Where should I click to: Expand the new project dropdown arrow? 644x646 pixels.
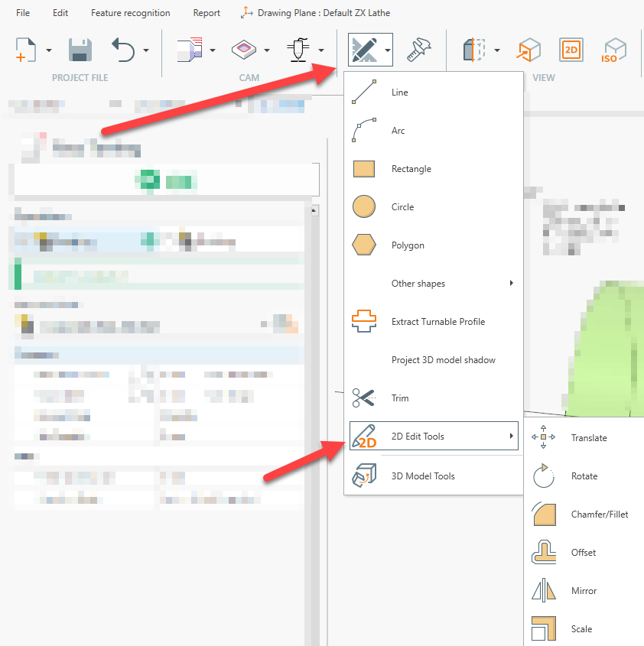click(49, 51)
